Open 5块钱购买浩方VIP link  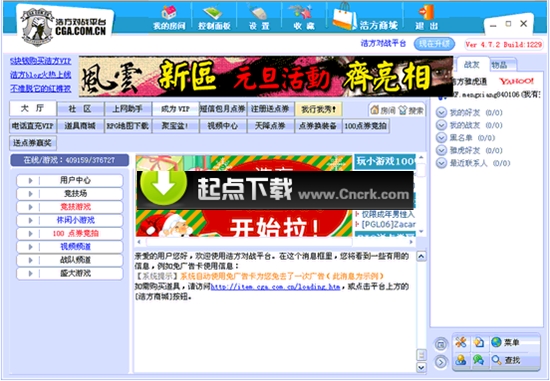click(x=41, y=61)
